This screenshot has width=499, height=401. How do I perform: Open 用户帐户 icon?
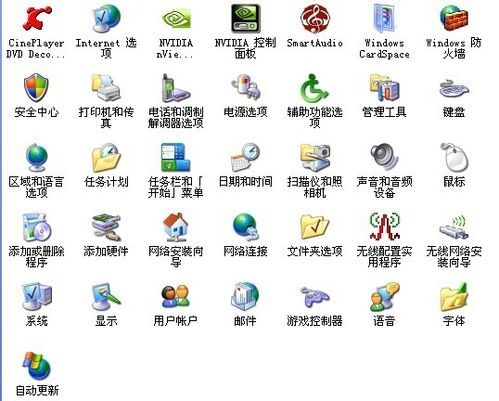176,296
